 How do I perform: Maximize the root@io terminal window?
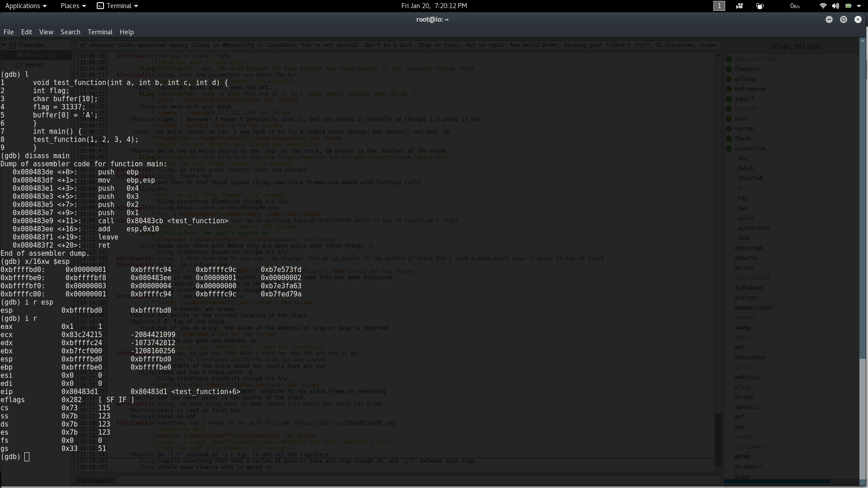click(x=844, y=19)
